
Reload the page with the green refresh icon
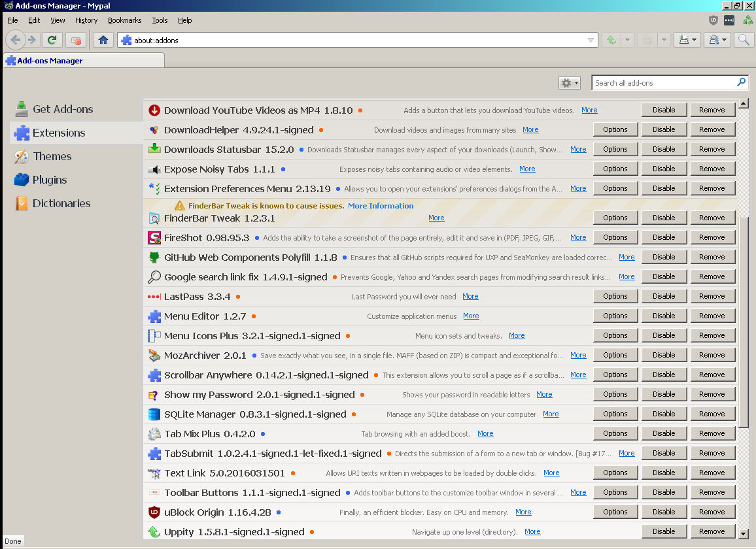coord(52,40)
